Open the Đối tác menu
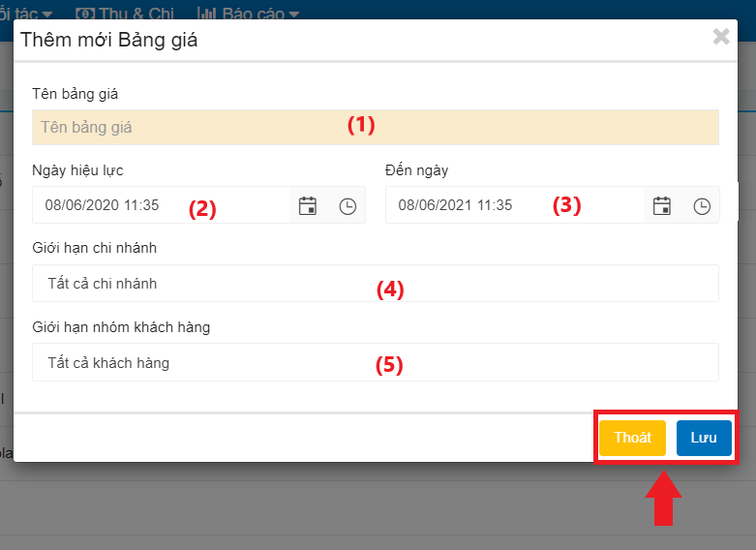 [x=21, y=13]
